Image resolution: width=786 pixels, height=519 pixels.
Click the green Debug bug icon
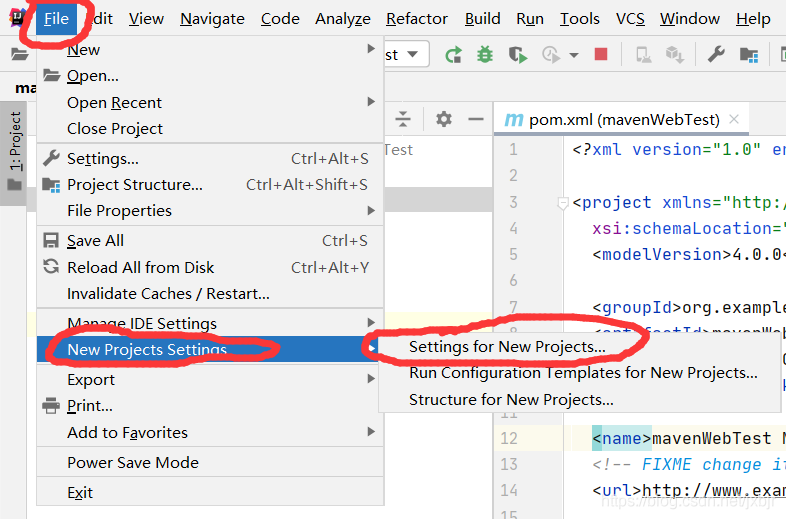point(485,55)
